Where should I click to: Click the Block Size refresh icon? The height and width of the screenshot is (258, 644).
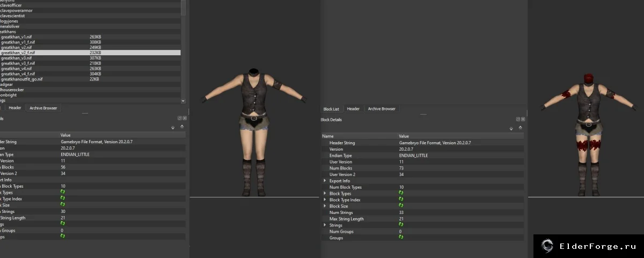click(x=401, y=206)
